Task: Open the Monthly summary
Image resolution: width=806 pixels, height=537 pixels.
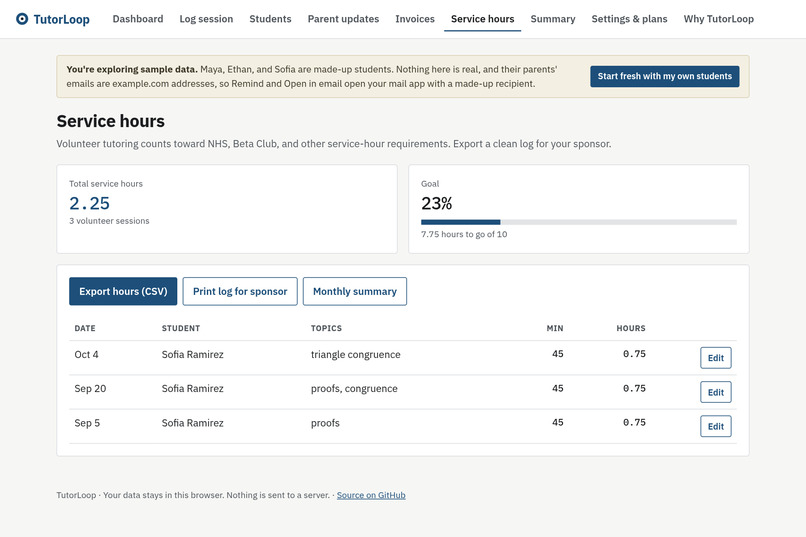Action: pos(355,291)
